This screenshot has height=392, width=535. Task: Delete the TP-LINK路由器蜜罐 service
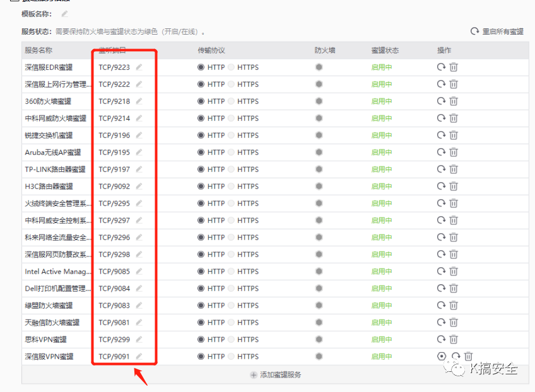pos(454,170)
